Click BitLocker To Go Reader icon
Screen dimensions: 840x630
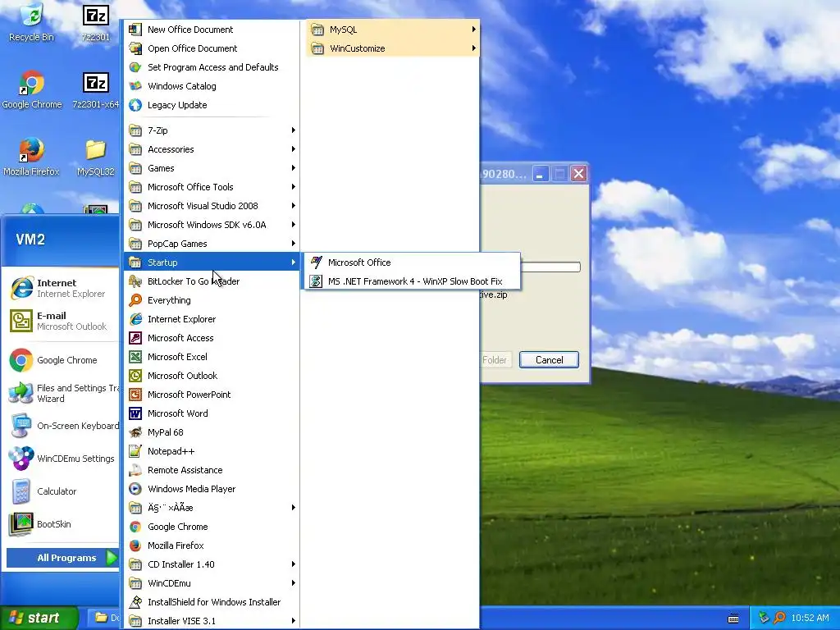[135, 281]
